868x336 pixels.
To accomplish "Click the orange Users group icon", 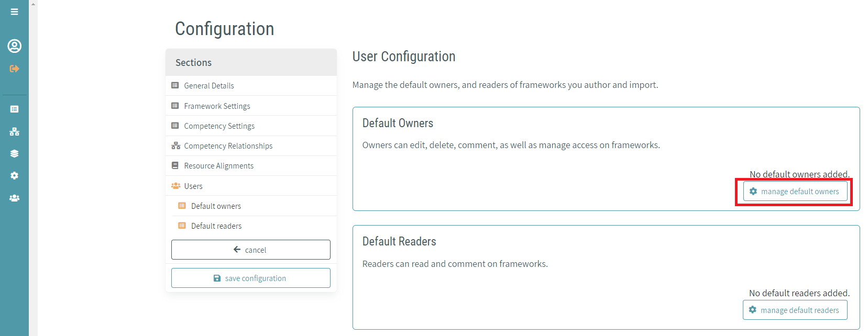I will tap(175, 186).
